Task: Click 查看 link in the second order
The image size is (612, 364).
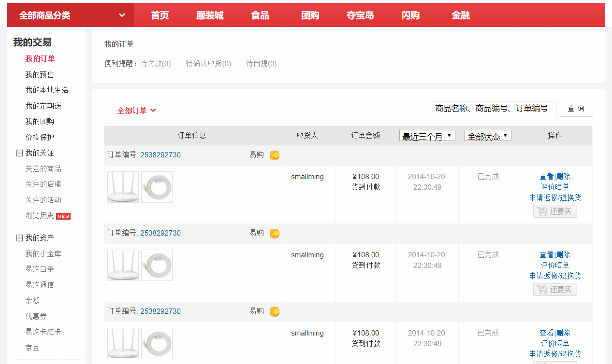Action: coord(547,255)
